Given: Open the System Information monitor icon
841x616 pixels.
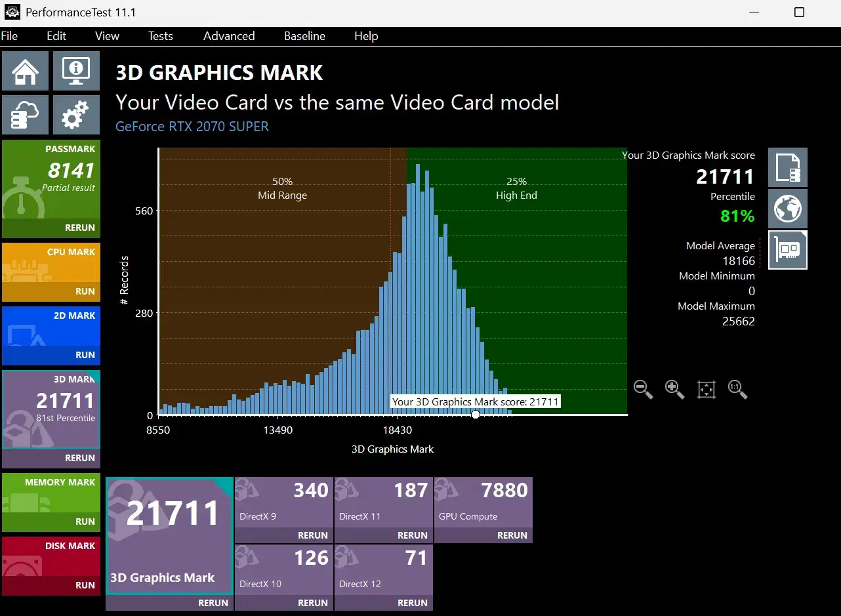Looking at the screenshot, I should click(x=76, y=71).
